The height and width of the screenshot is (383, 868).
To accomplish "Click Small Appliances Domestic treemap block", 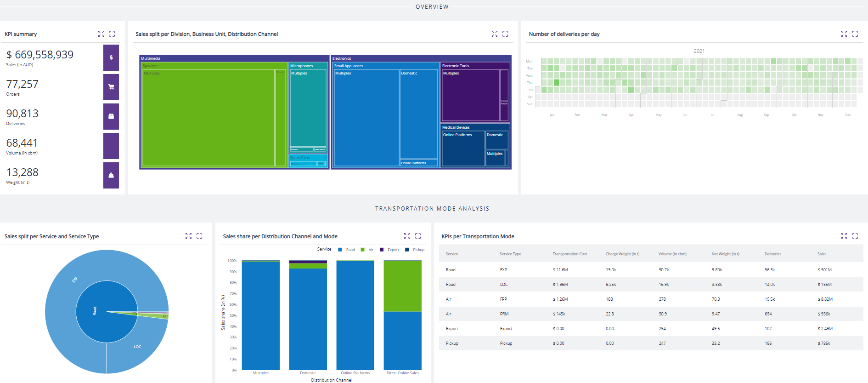I will coord(419,114).
